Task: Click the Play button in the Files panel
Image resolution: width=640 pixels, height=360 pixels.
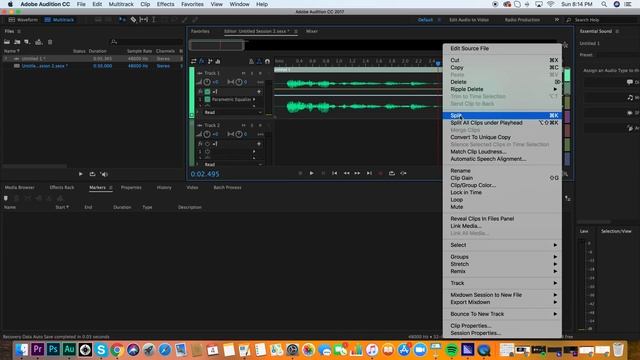Action: pos(80,174)
